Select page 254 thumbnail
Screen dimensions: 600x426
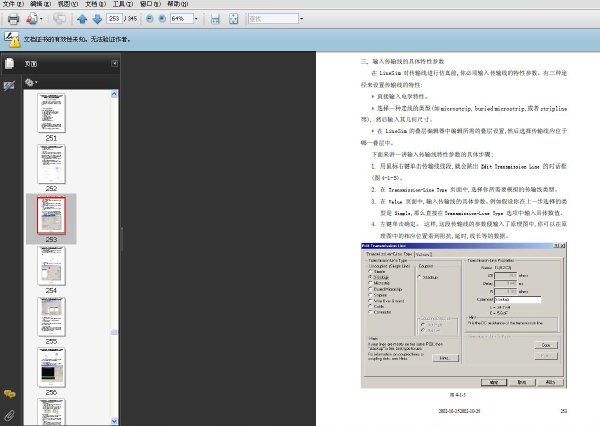point(52,266)
